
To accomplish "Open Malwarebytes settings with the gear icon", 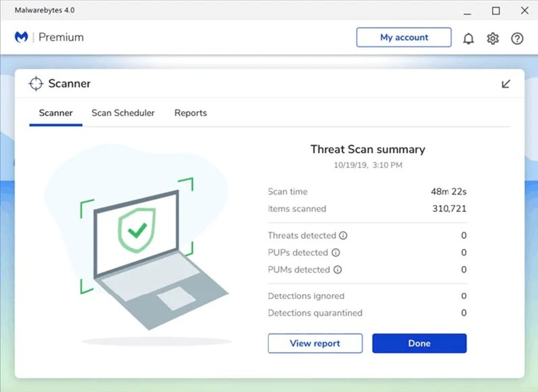I will [493, 38].
